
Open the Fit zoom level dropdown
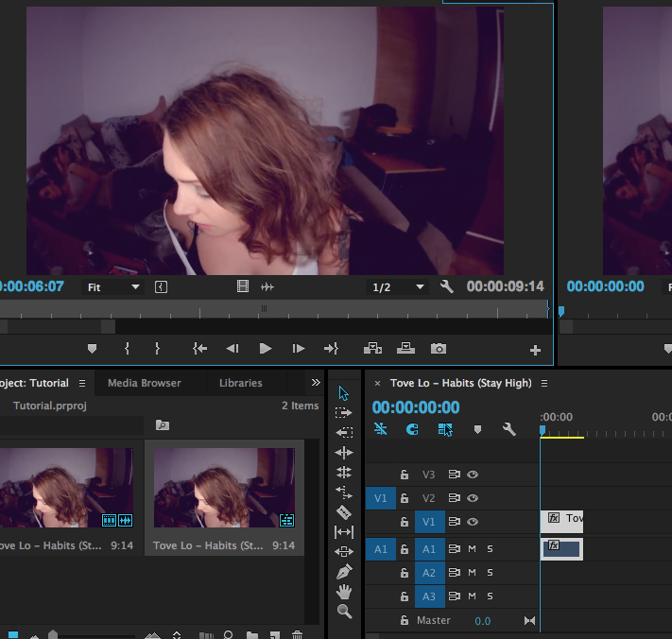pyautogui.click(x=112, y=287)
